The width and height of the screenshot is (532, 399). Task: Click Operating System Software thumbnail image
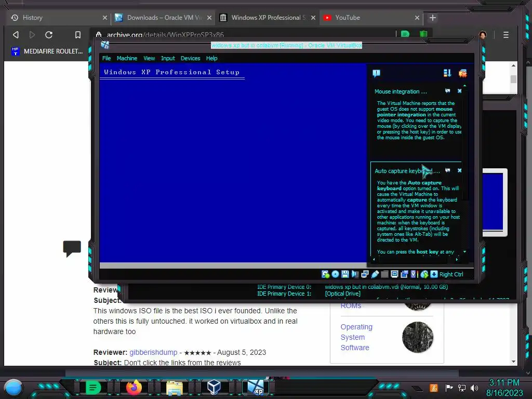[418, 337]
